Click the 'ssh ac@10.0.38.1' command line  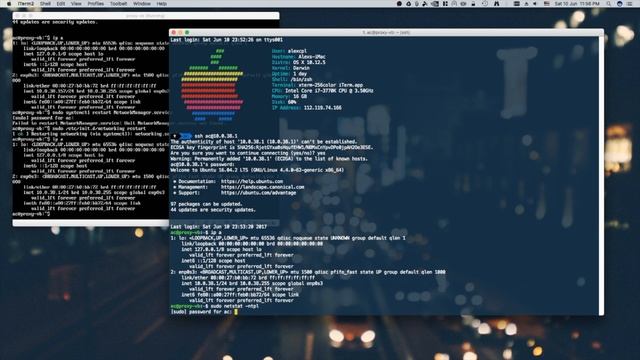216,136
